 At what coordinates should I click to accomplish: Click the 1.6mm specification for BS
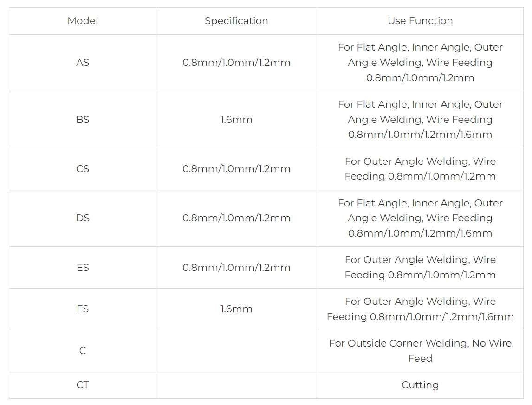pyautogui.click(x=236, y=120)
